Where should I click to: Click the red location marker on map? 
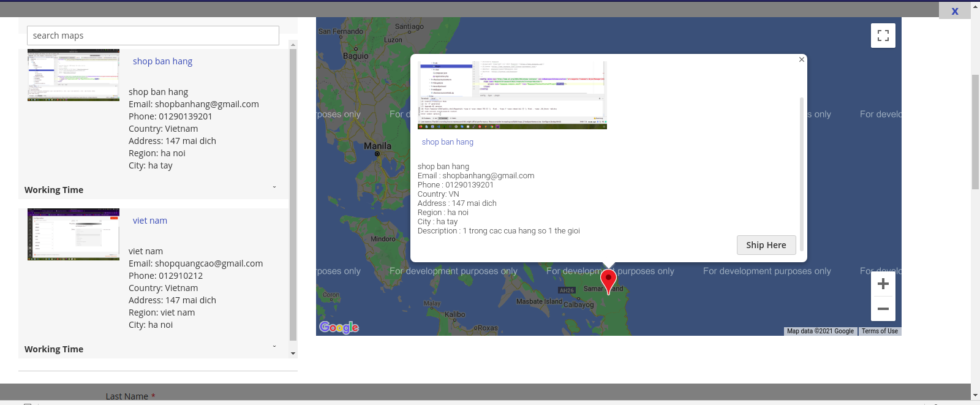pyautogui.click(x=608, y=280)
